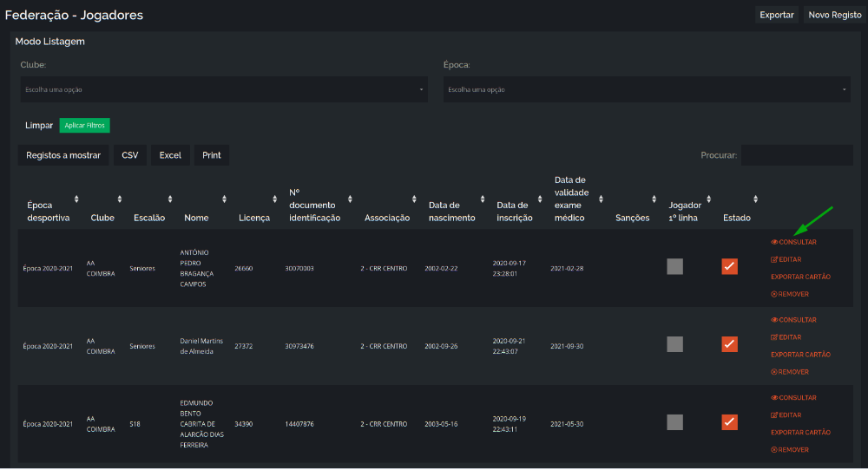Screen dimensions: 868x470
Task: Toggle Estado checkbox for Edmundo Bento
Action: [730, 422]
